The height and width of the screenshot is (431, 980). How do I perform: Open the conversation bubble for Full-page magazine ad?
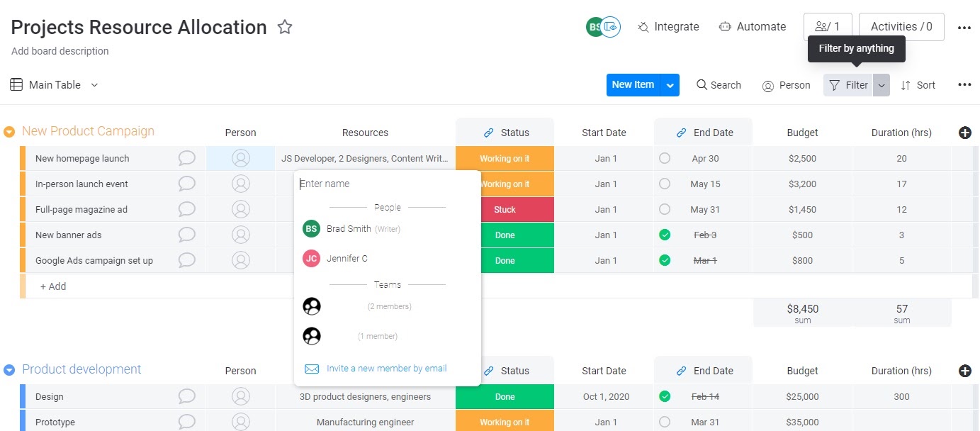[x=187, y=210]
